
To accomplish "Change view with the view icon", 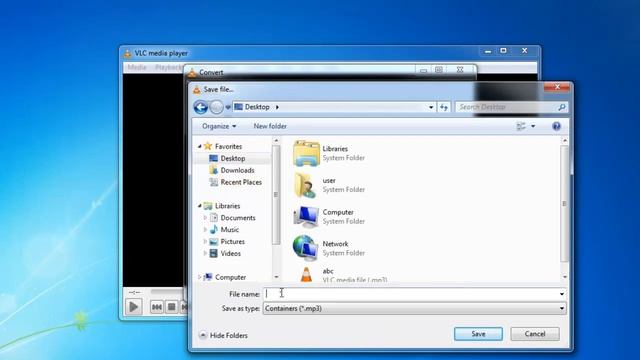I will (521, 126).
